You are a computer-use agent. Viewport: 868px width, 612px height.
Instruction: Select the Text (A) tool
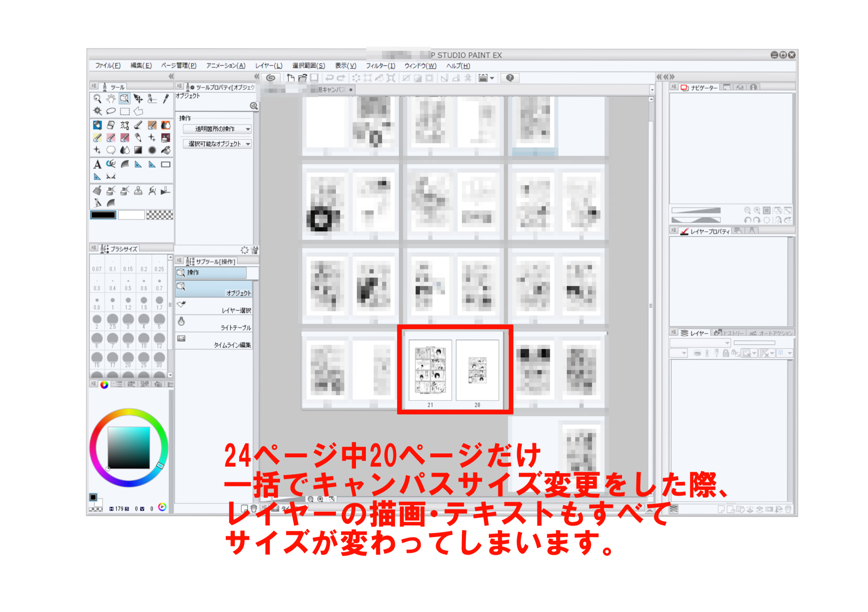[x=97, y=165]
